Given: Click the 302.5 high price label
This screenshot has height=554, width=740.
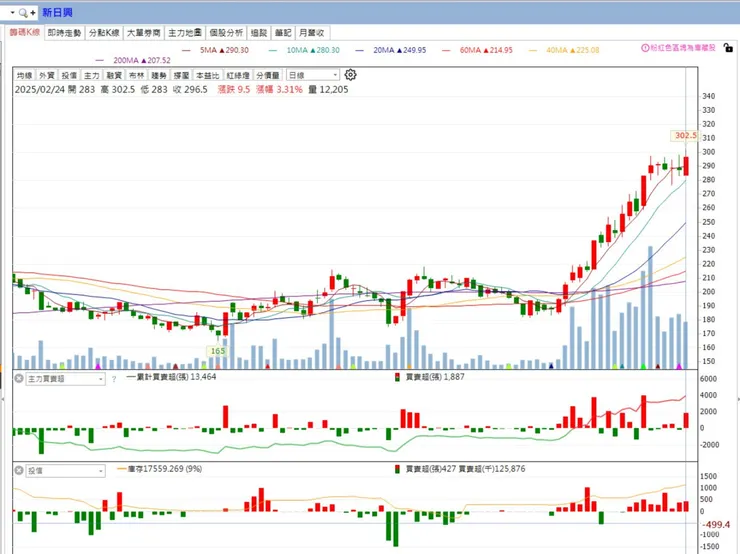Looking at the screenshot, I should click(685, 135).
